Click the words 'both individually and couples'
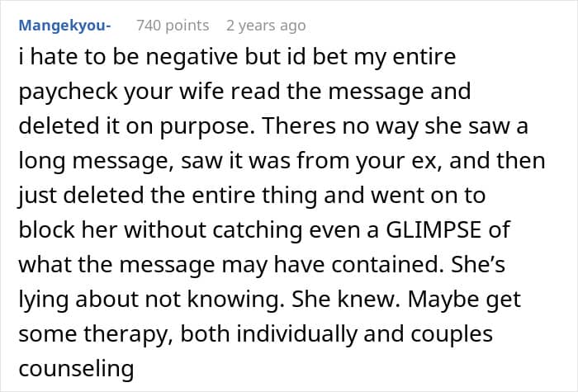The height and width of the screenshot is (392, 578). pyautogui.click(x=337, y=333)
